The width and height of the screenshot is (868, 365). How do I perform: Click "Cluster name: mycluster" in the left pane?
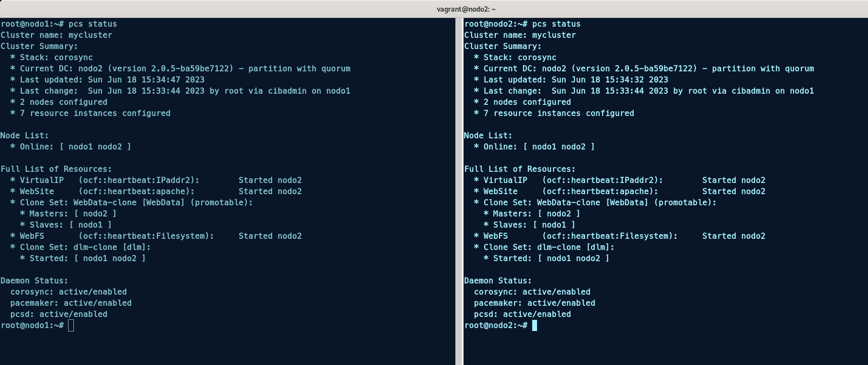point(56,35)
